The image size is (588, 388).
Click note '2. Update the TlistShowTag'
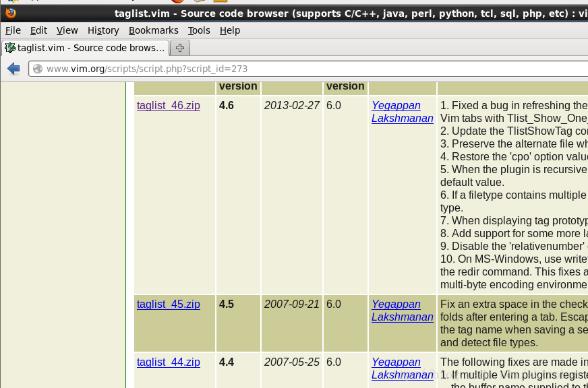click(x=514, y=131)
